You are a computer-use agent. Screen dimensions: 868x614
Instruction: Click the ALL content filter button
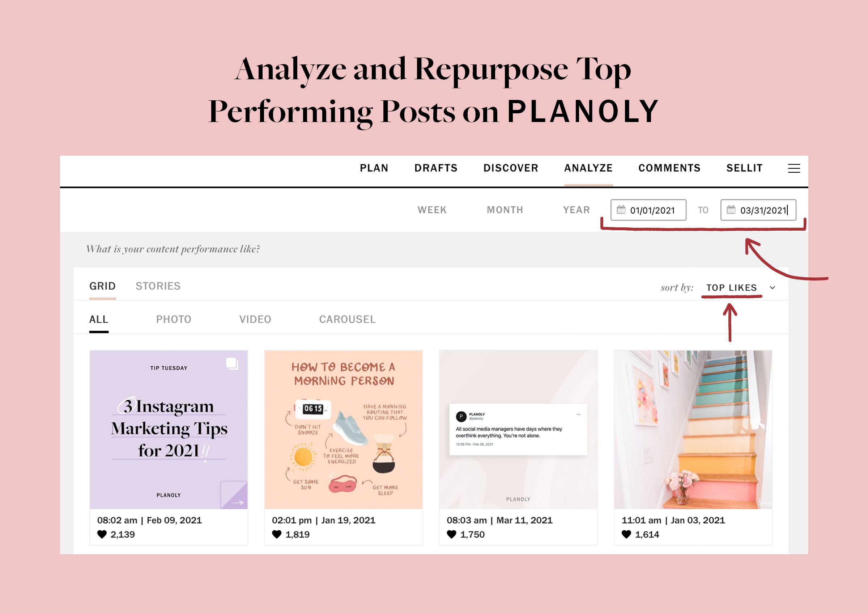(102, 318)
